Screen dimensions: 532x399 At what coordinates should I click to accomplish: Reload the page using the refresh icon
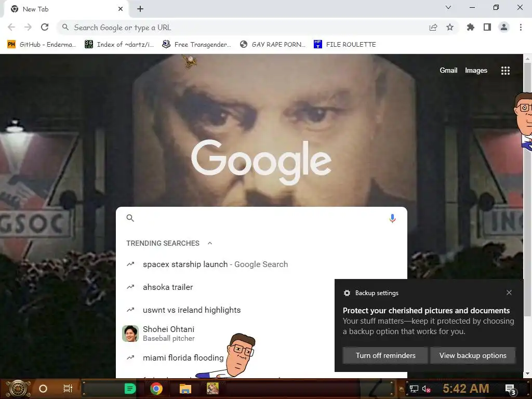(x=45, y=27)
